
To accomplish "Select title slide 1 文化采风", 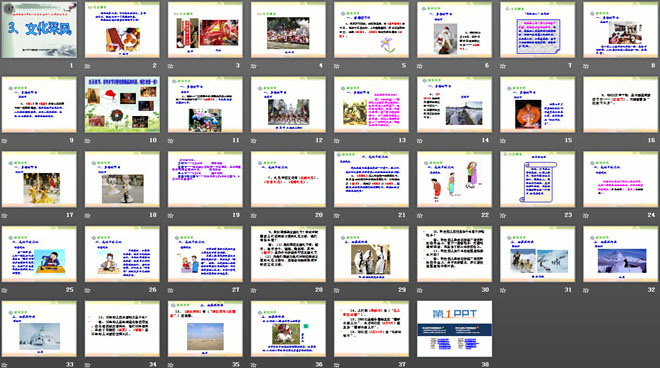I will point(39,29).
